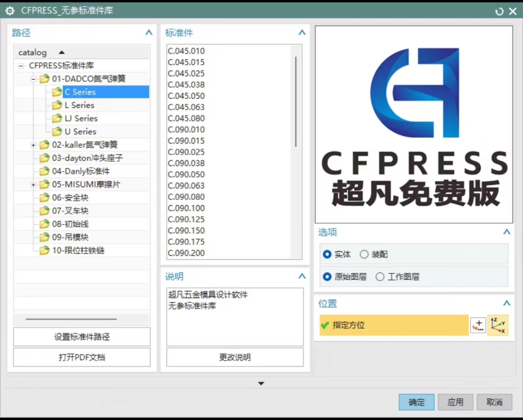Select part C.090.025 in the list
Screen dimensions: 523x420
click(x=186, y=152)
